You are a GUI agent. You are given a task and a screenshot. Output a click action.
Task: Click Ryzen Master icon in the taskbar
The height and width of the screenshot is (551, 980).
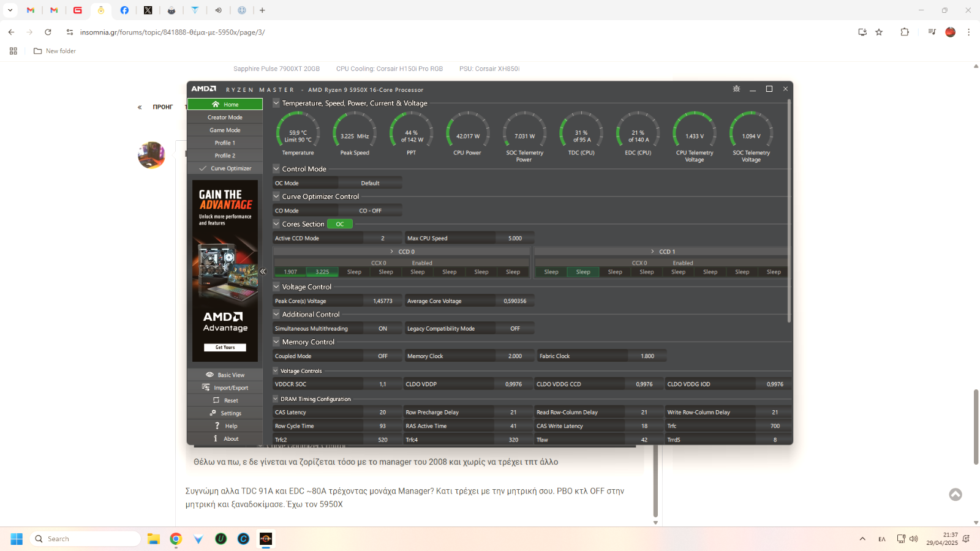266,539
